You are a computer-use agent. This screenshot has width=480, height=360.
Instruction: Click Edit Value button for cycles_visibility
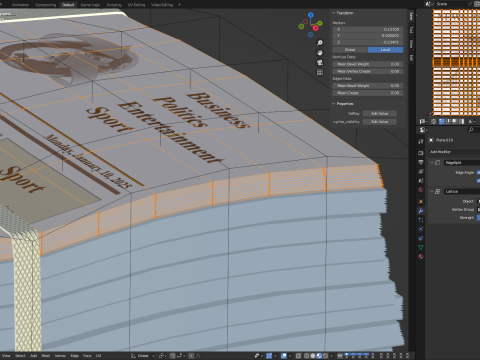coord(380,122)
